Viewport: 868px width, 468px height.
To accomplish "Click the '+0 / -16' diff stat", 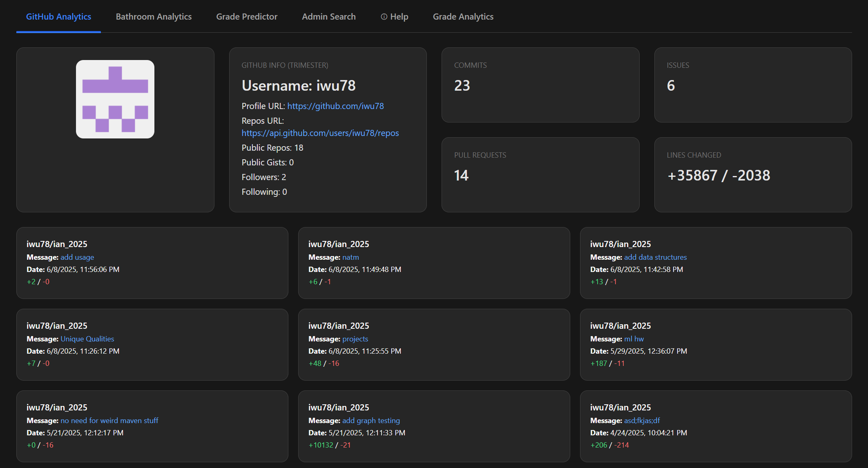I will point(40,445).
